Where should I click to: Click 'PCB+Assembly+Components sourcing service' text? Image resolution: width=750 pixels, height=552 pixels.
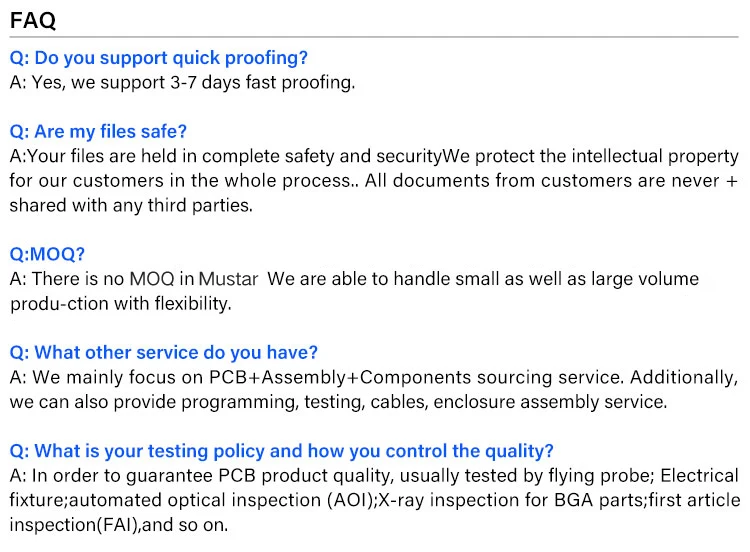tap(416, 377)
